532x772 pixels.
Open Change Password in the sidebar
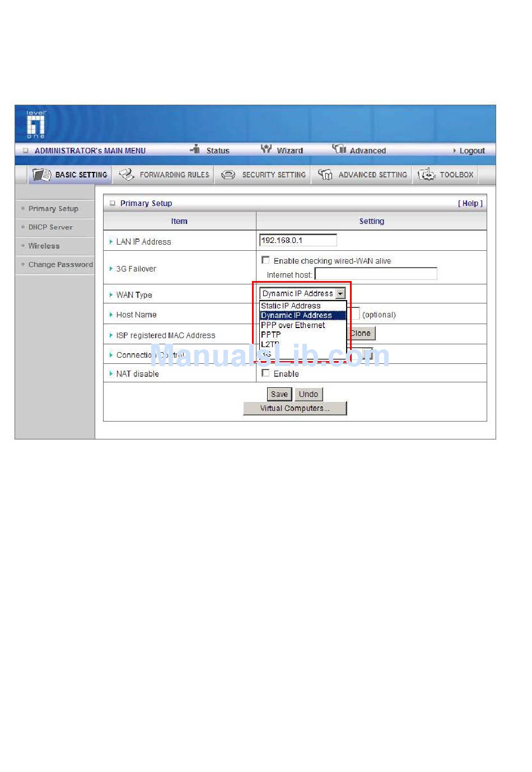[60, 264]
